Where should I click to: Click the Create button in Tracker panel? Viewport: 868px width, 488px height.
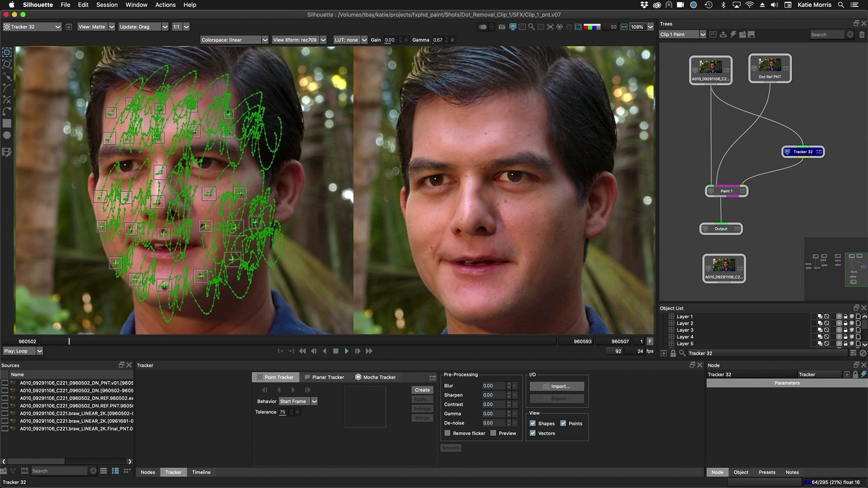(422, 390)
